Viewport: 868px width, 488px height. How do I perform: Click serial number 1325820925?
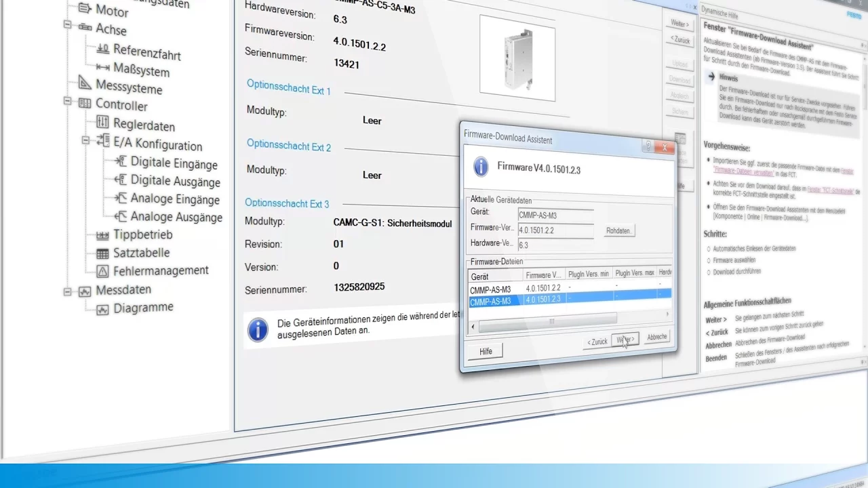[359, 287]
